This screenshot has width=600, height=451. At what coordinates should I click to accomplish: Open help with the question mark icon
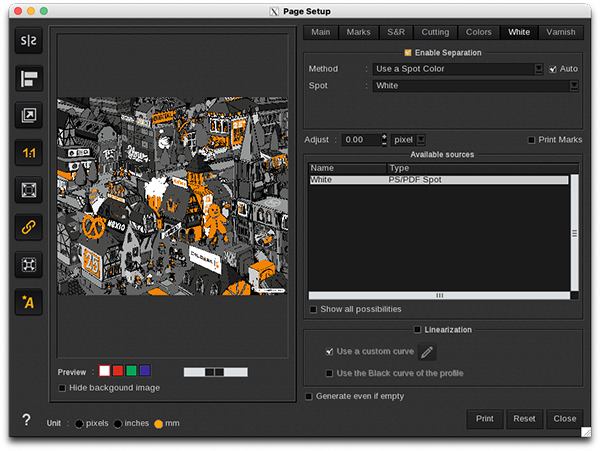pos(26,421)
